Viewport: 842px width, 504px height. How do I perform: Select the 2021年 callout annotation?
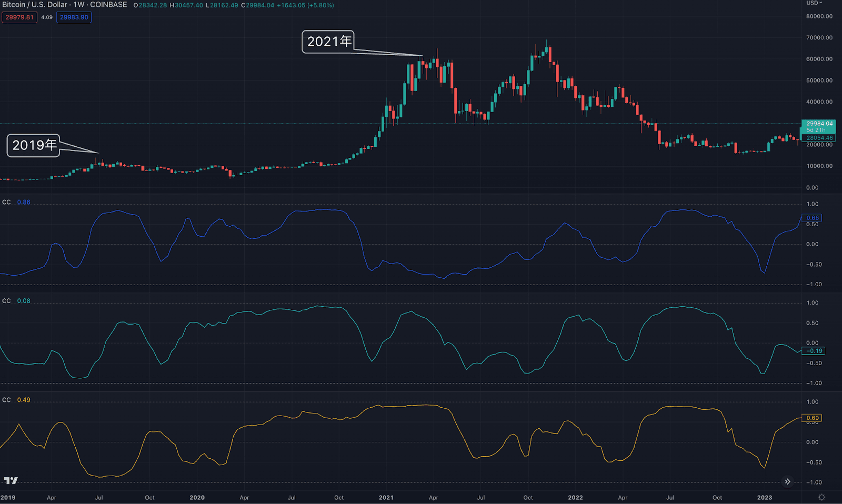click(x=328, y=42)
